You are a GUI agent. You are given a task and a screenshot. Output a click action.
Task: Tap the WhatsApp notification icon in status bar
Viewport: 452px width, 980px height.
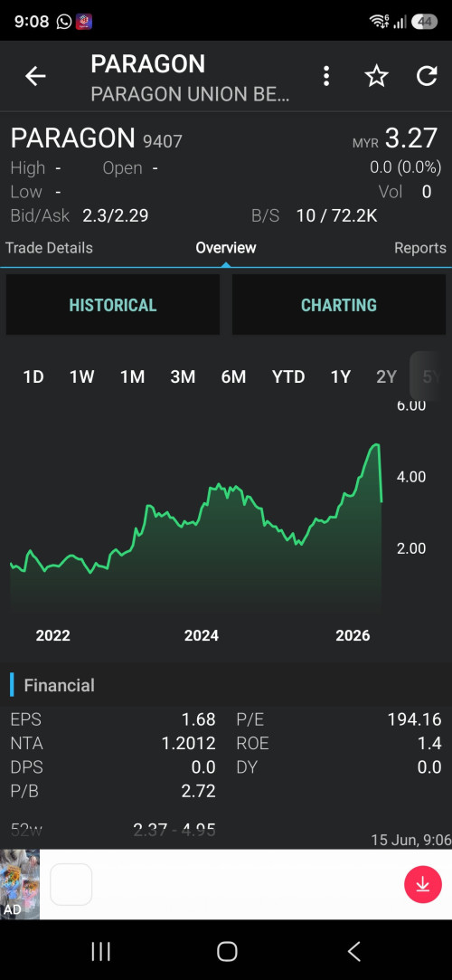click(x=64, y=21)
